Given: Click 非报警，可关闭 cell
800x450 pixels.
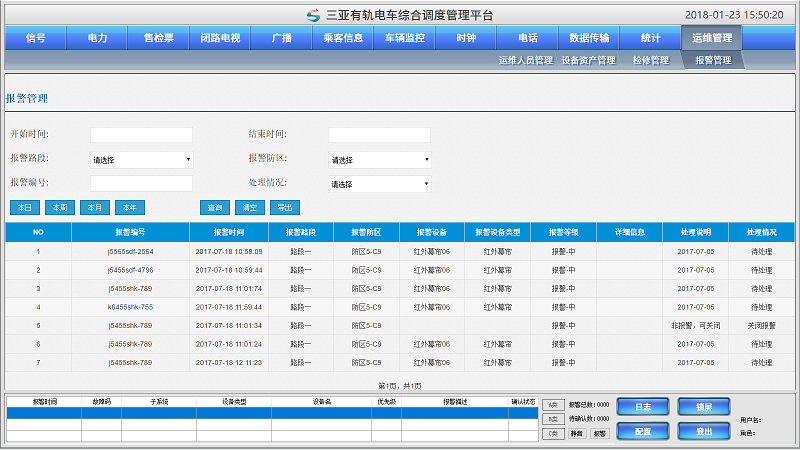Looking at the screenshot, I should click(695, 326).
